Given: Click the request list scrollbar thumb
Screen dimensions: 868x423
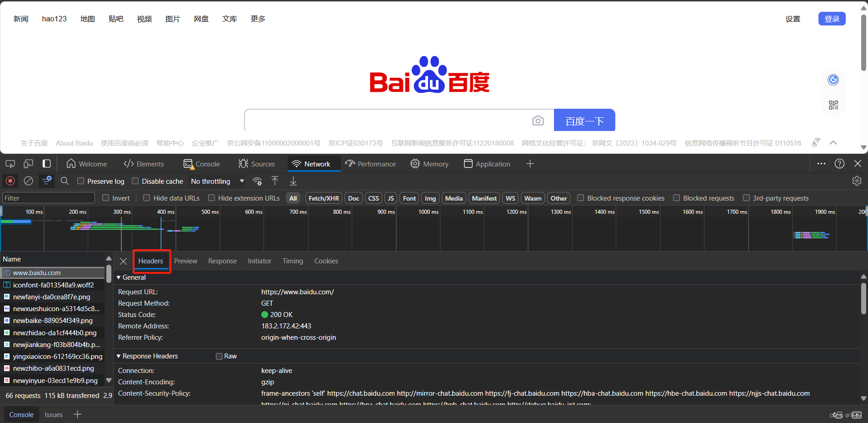Looking at the screenshot, I should [109, 273].
